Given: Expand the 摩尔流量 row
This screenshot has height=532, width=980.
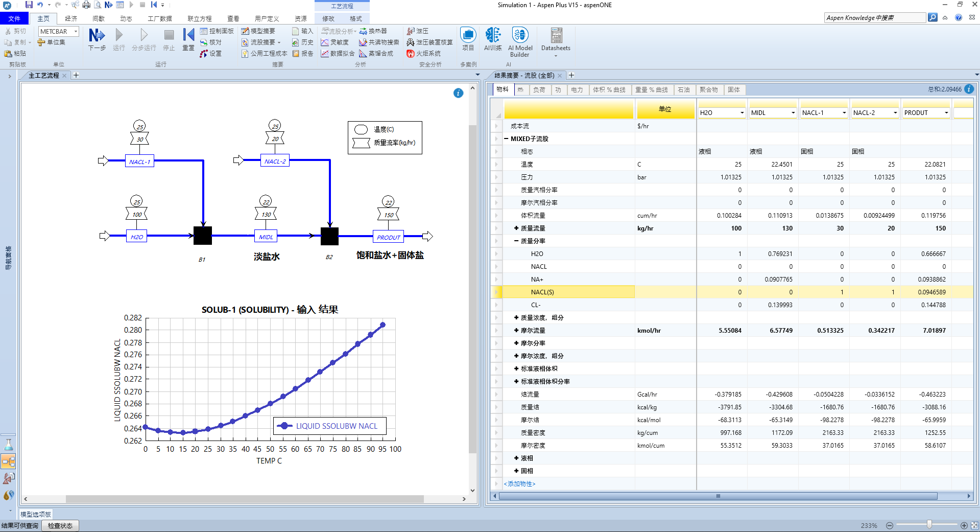Looking at the screenshot, I should point(516,331).
